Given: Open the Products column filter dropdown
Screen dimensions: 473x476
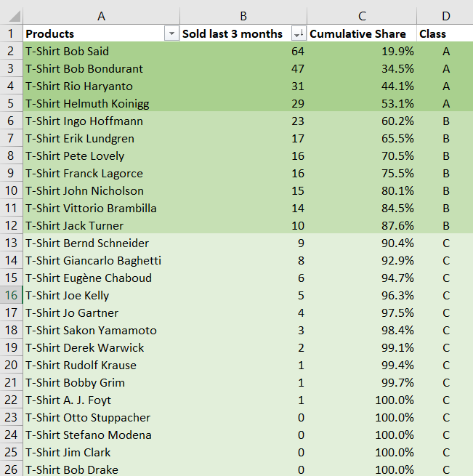Looking at the screenshot, I should tap(171, 34).
